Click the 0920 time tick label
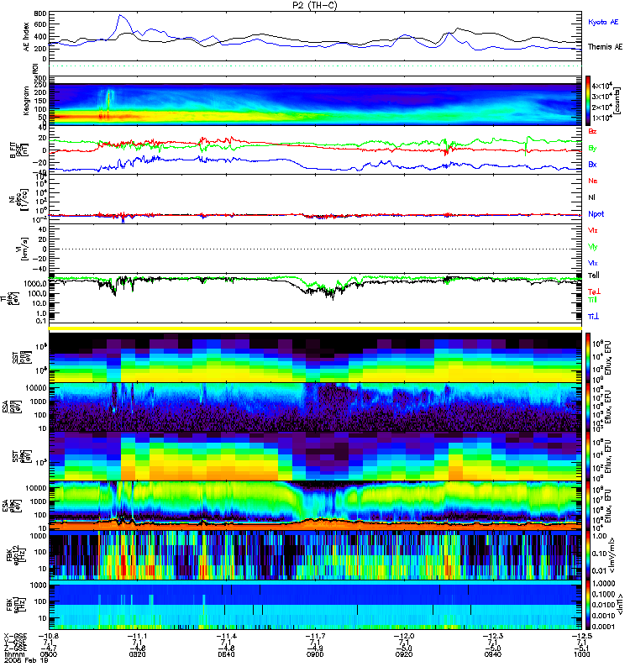The height and width of the screenshot is (672, 630). point(404,654)
